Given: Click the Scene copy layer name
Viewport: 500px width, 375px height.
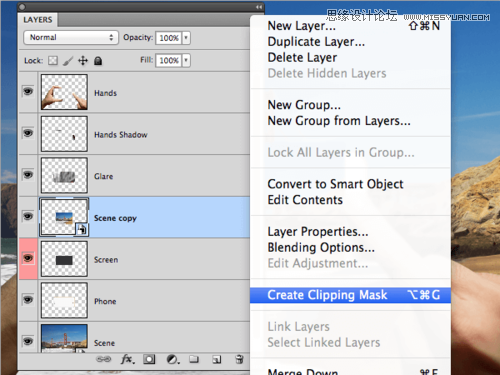Looking at the screenshot, I should tap(115, 218).
